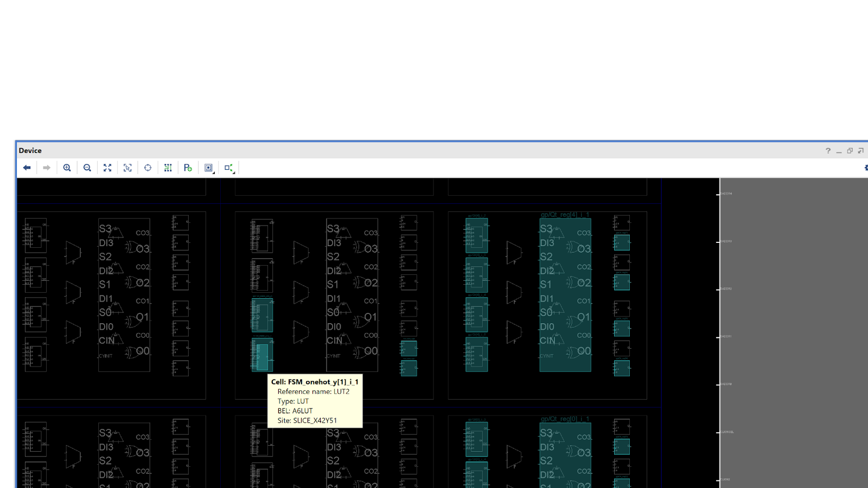The height and width of the screenshot is (488, 868).
Task: Toggle auto-fit selection crosshair icon
Action: 148,168
